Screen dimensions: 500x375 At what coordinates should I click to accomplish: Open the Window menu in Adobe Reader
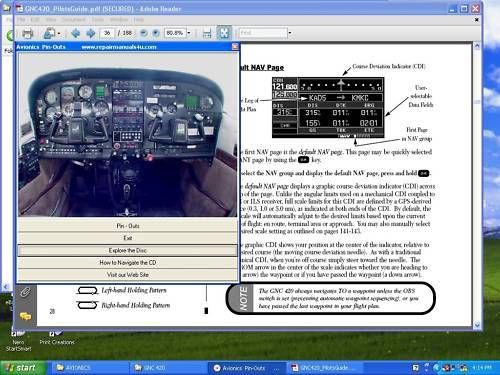(119, 20)
